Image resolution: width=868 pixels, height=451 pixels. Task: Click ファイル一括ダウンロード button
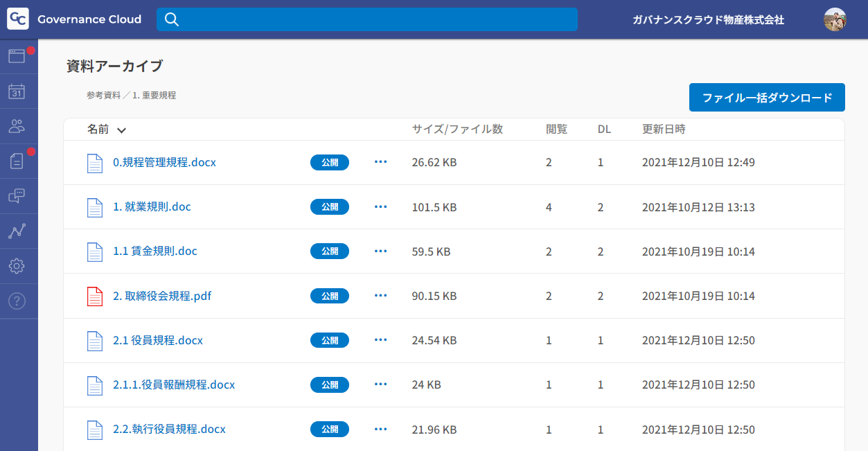pos(767,98)
